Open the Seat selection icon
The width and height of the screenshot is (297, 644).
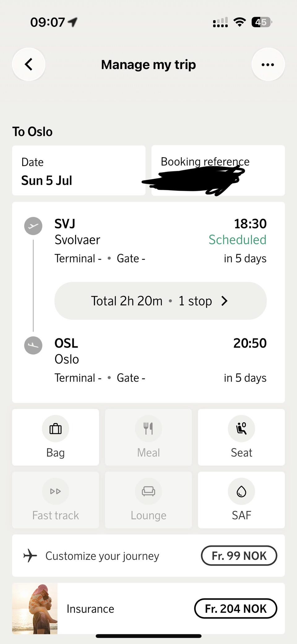tap(241, 429)
